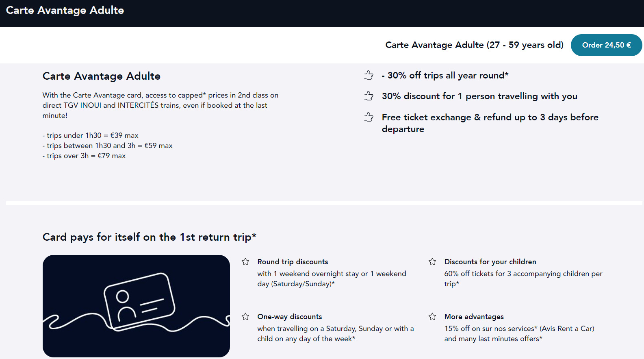Viewport: 644px width, 359px height.
Task: Click the '30% off trips all year round' text
Action: click(x=445, y=75)
